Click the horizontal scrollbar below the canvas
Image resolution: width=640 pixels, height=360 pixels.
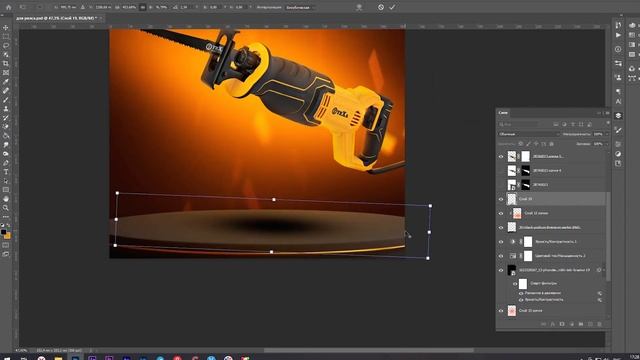(x=369, y=350)
